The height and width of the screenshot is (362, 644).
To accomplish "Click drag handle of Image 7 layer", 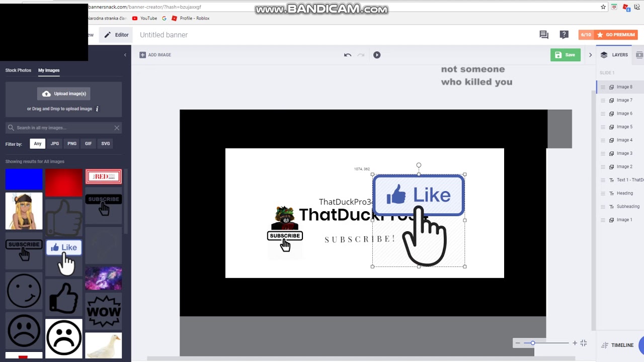I will click(x=603, y=100).
